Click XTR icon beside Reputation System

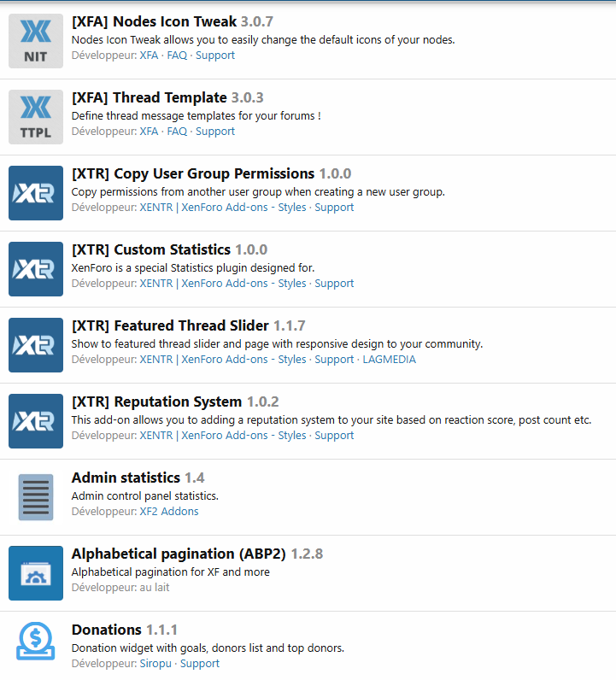[x=36, y=421]
